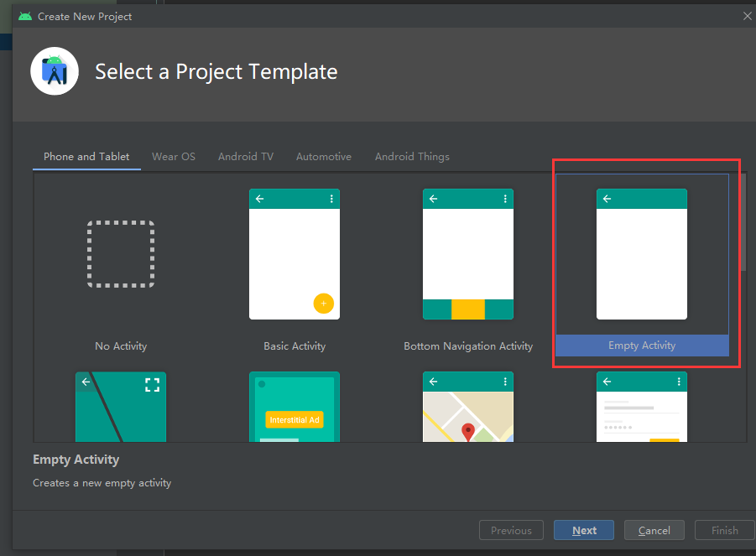Screen dimensions: 756x556
Task: Open the Automotive tab
Action: tap(324, 157)
